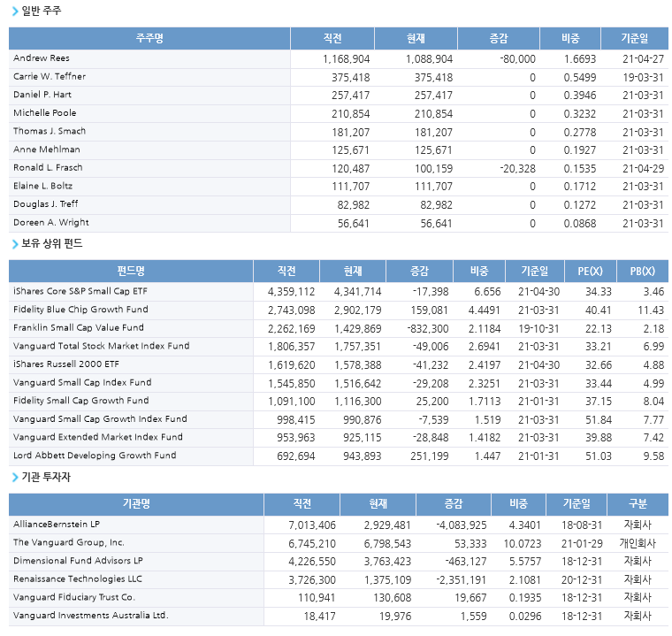This screenshot has height=636, width=672.
Task: Click the PB(X) column header
Action: 643,271
